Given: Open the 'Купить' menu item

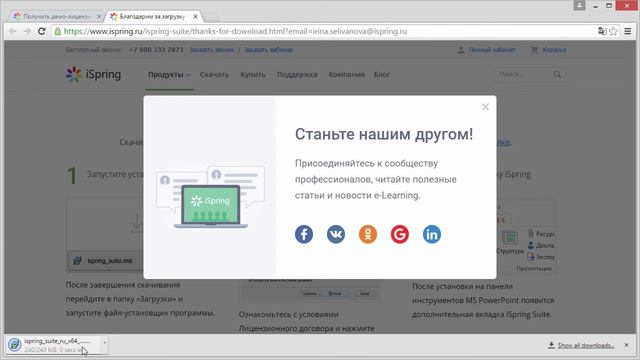Looking at the screenshot, I should (253, 75).
